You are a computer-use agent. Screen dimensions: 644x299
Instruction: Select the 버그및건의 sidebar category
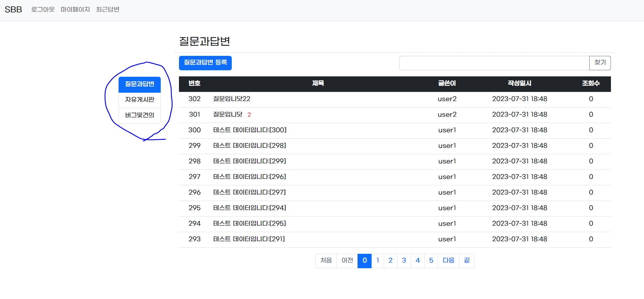click(139, 115)
